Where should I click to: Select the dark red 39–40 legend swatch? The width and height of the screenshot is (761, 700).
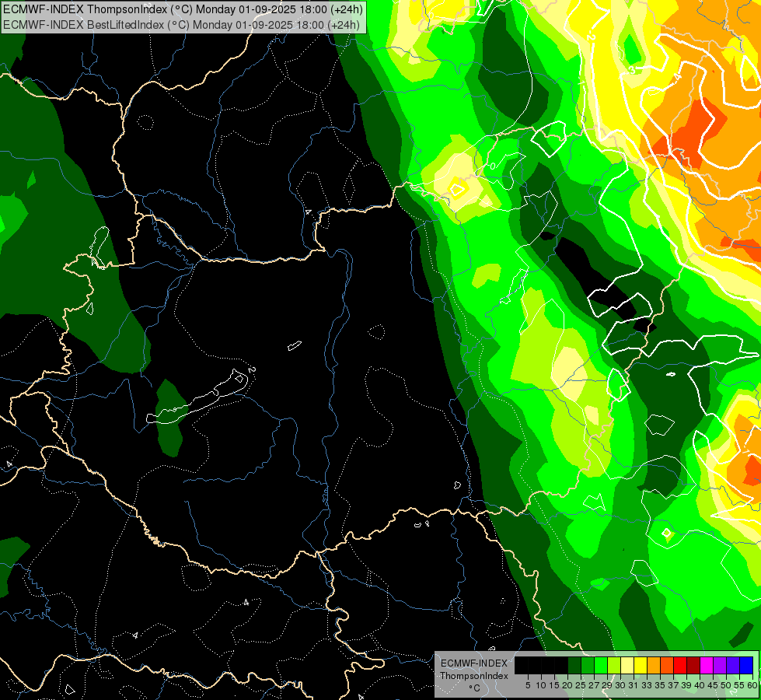[x=693, y=665]
